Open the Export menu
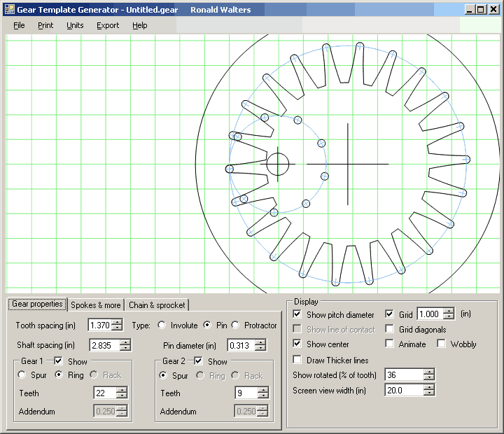 pos(108,25)
